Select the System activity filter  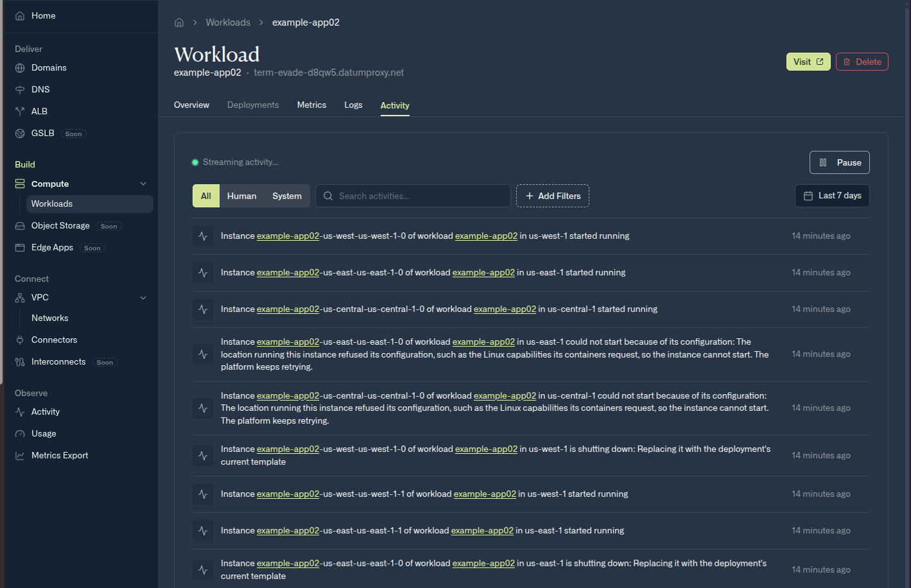[287, 196]
